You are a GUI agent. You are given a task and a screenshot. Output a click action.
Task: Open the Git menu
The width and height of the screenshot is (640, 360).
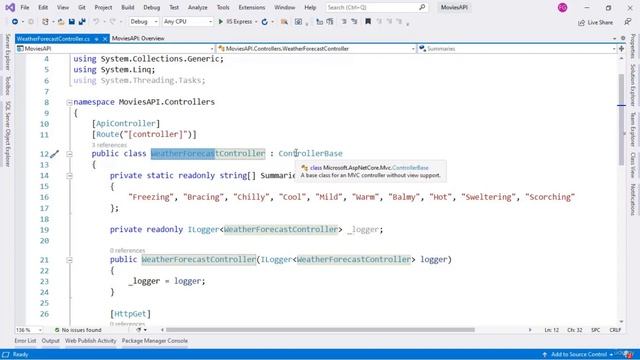coord(82,7)
